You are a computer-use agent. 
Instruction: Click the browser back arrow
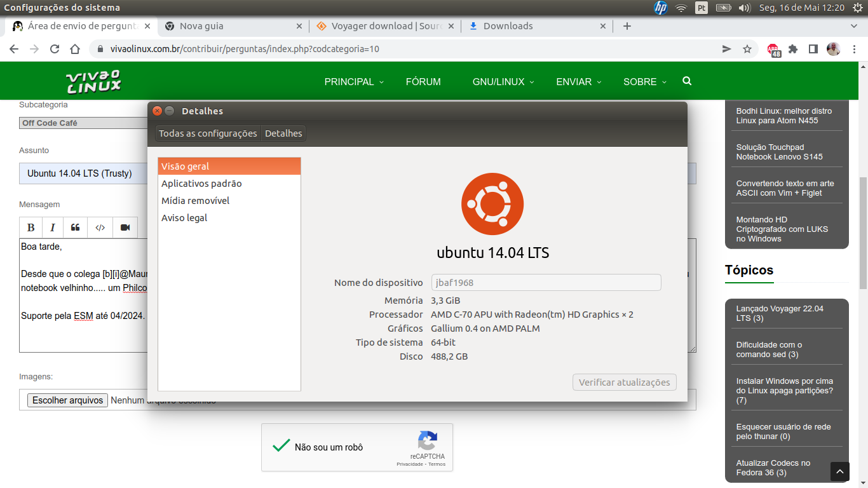point(14,49)
